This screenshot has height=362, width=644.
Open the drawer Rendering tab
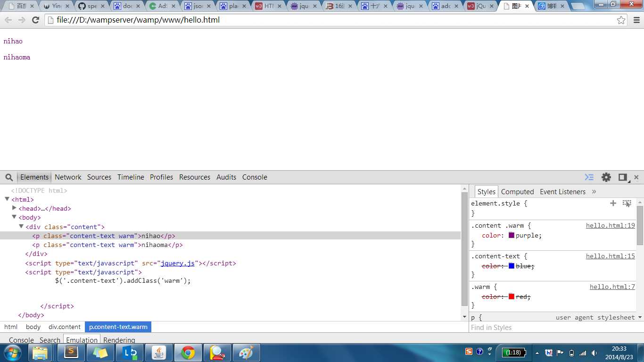point(119,340)
